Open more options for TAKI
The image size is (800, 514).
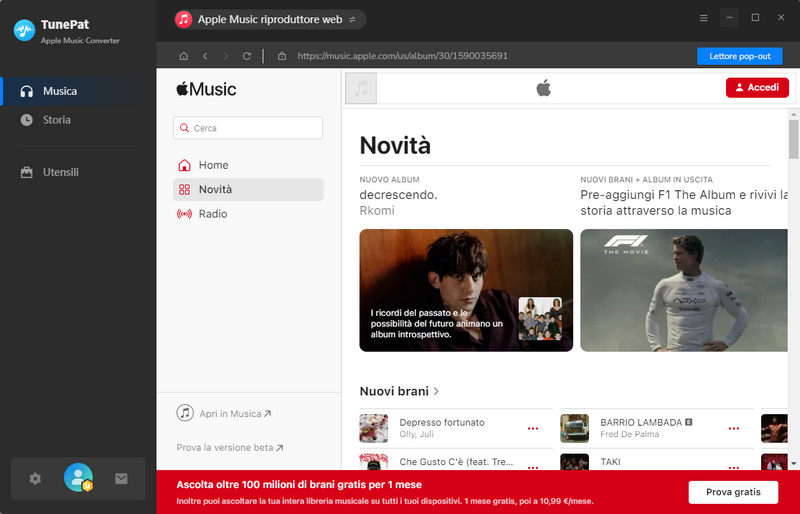click(734, 467)
